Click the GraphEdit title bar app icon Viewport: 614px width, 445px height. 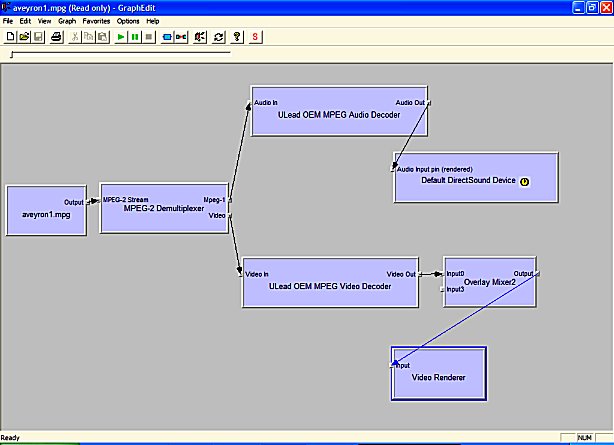(x=5, y=7)
